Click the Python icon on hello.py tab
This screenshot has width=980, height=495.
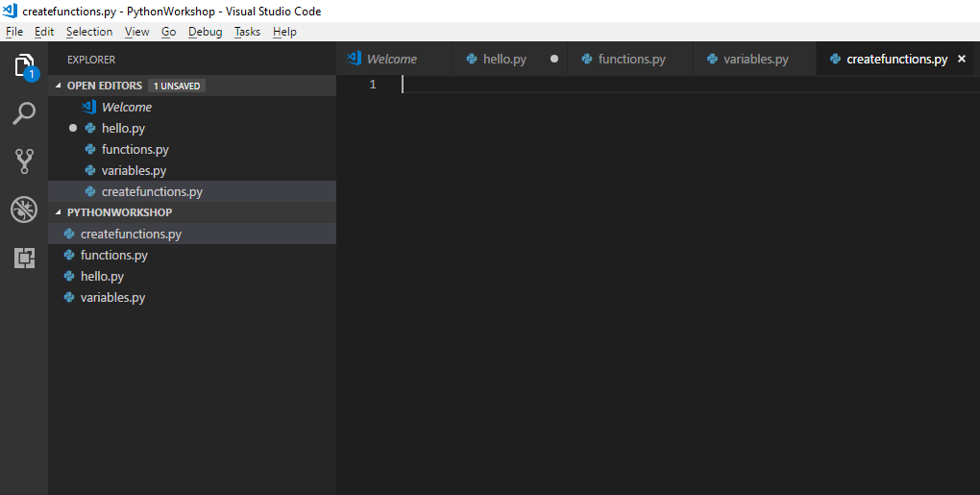click(x=472, y=59)
